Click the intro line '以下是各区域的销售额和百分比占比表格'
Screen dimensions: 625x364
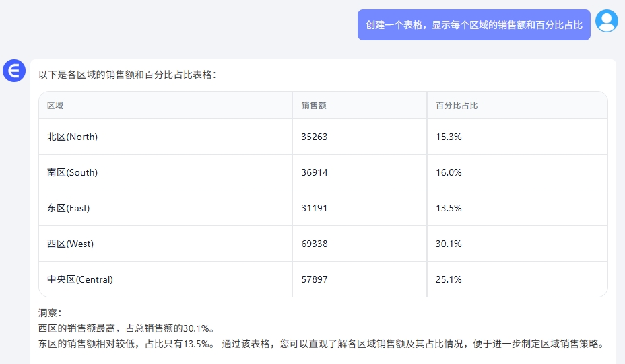(x=127, y=75)
